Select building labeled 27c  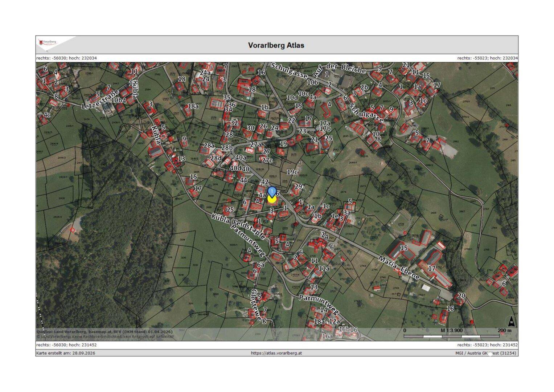tap(267, 160)
